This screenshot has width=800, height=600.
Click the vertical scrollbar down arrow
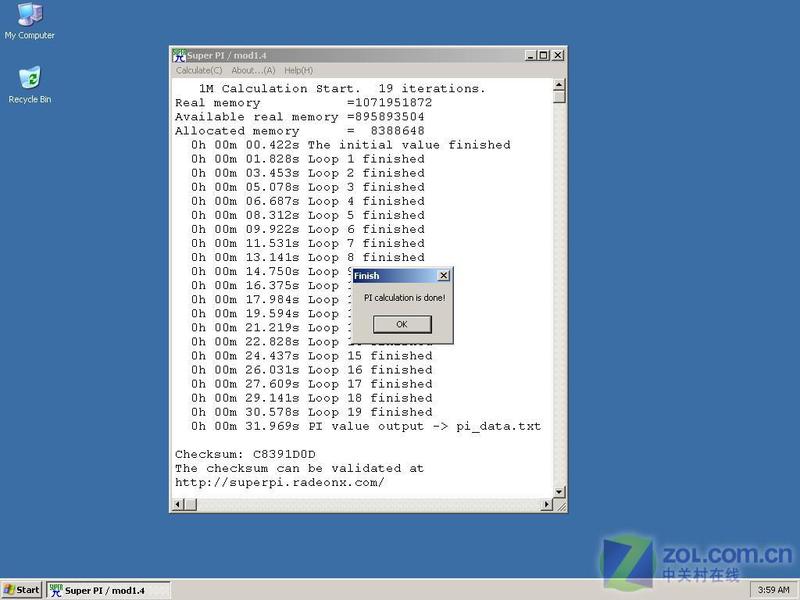pyautogui.click(x=559, y=492)
